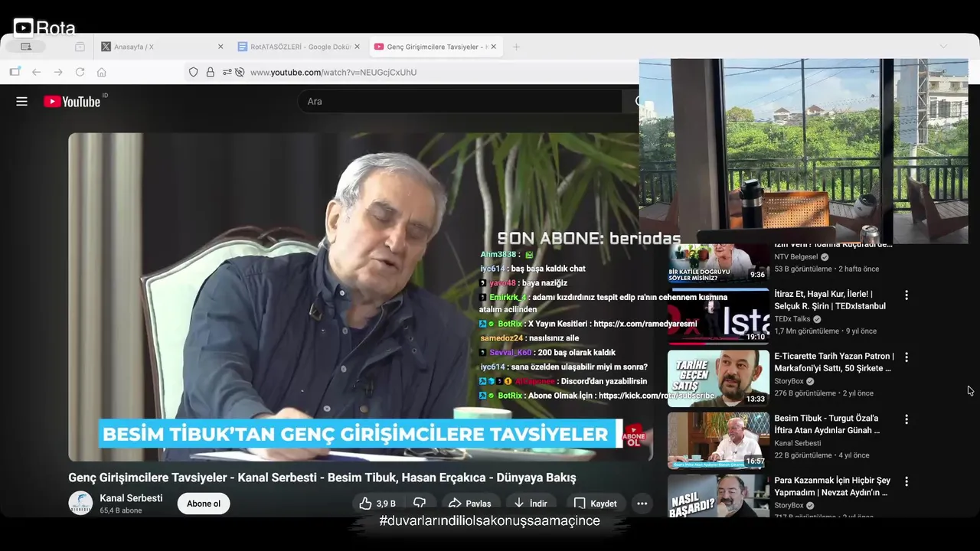Open the tab groups icon in tab bar
The height and width of the screenshot is (551, 980).
coord(80,47)
